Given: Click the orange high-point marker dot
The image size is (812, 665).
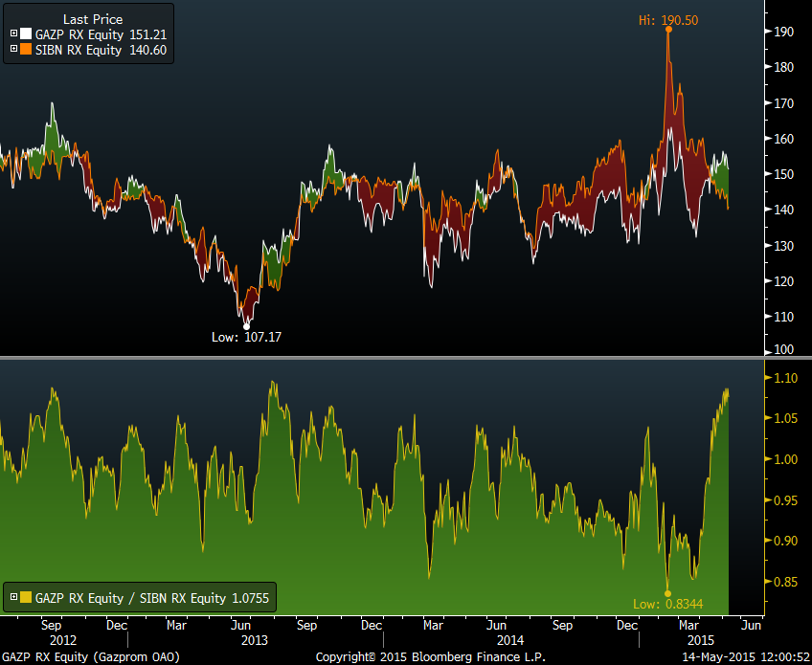Looking at the screenshot, I should pos(668,30).
